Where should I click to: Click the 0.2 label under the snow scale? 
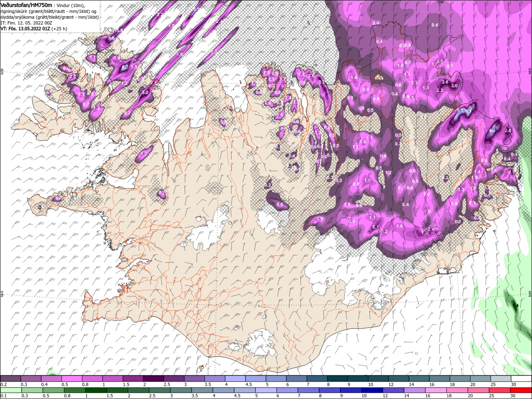3,384
